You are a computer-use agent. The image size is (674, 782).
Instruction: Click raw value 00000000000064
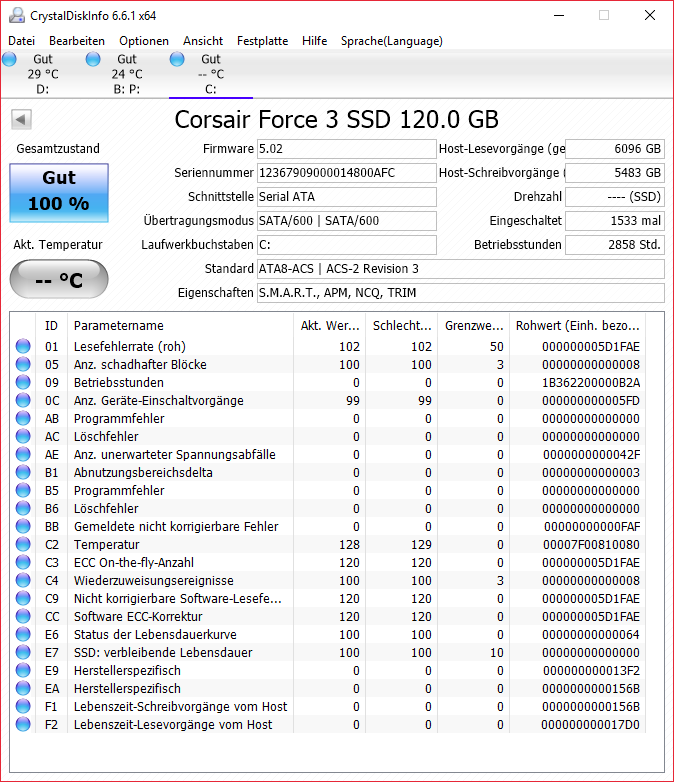pyautogui.click(x=591, y=634)
